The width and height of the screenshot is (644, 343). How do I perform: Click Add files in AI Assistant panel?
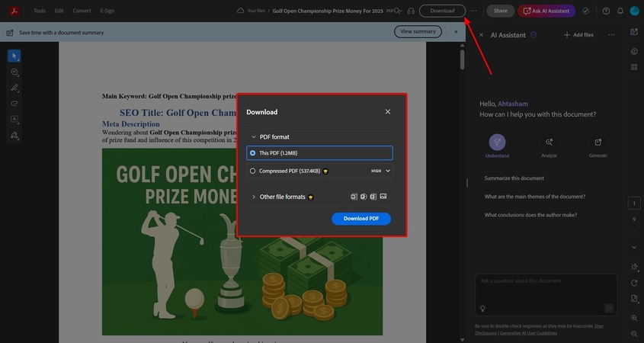pyautogui.click(x=578, y=35)
